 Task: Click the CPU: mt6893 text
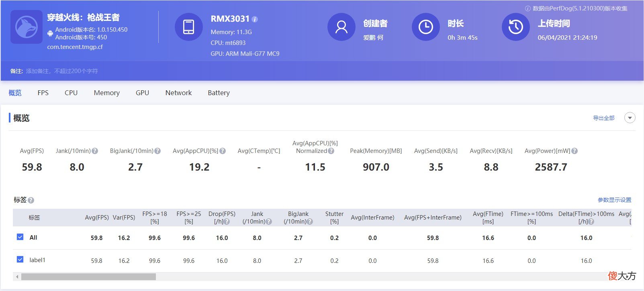coord(228,43)
